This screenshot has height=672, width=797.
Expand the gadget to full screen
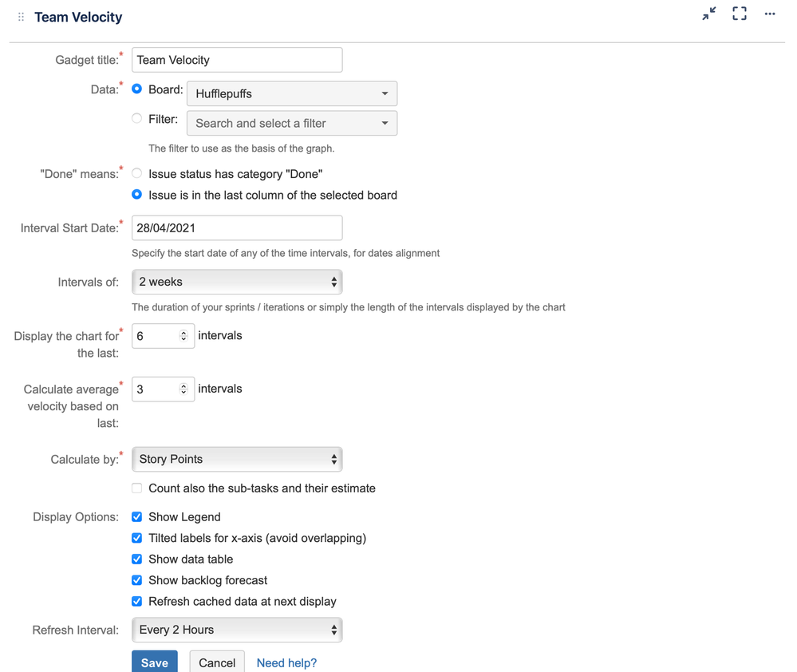[740, 14]
